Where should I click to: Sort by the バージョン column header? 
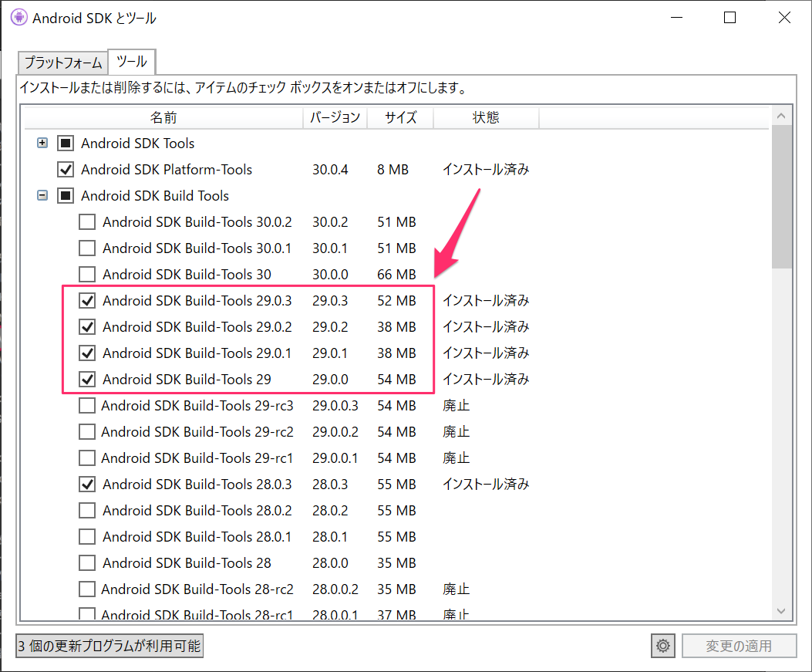coord(335,117)
